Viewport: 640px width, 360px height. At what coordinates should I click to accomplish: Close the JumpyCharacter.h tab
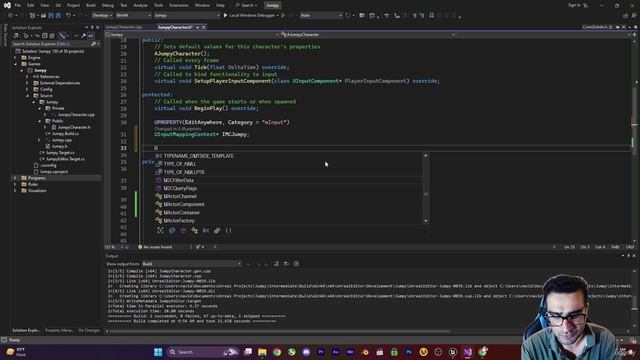pos(204,27)
